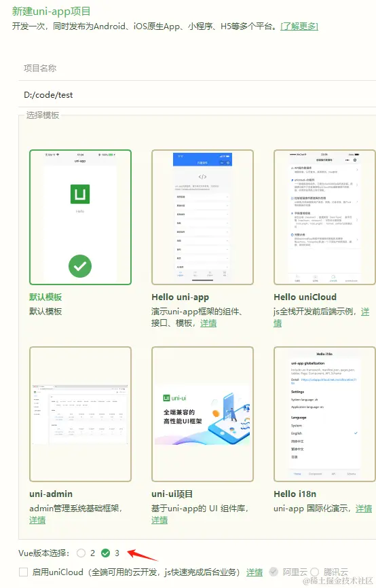Open the 了解更多 link

point(299,26)
